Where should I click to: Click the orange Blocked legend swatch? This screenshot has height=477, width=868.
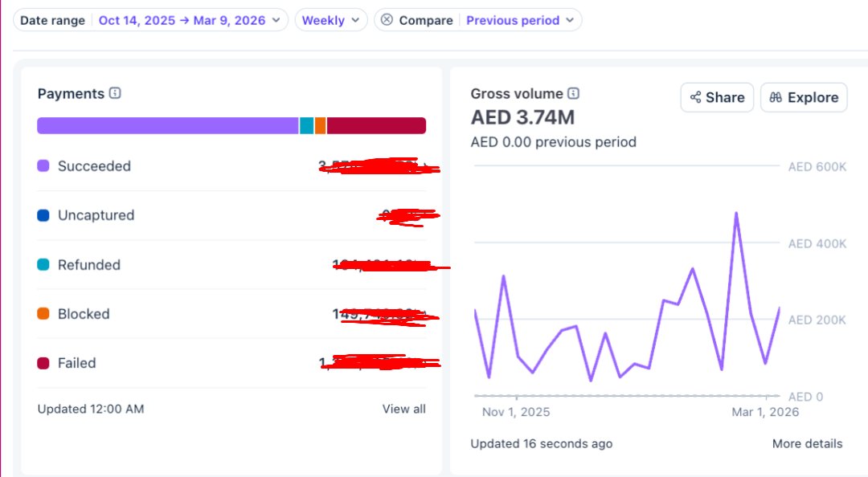tap(43, 314)
